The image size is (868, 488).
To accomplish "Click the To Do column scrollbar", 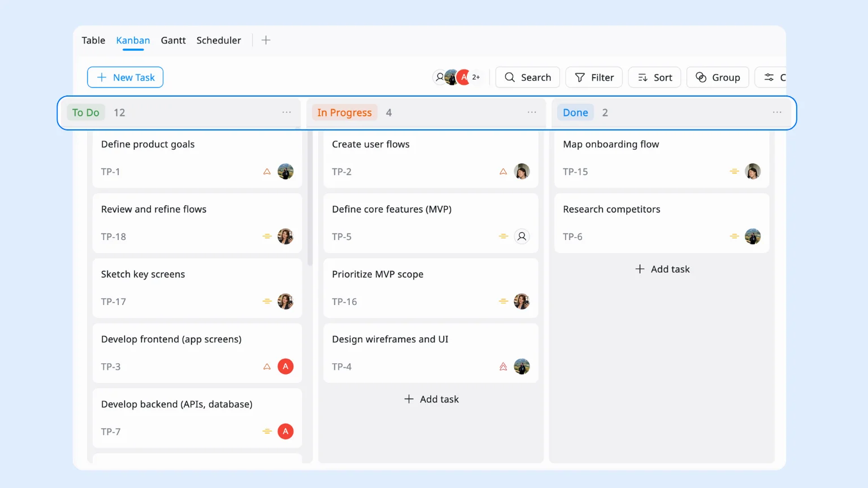I will click(x=310, y=198).
